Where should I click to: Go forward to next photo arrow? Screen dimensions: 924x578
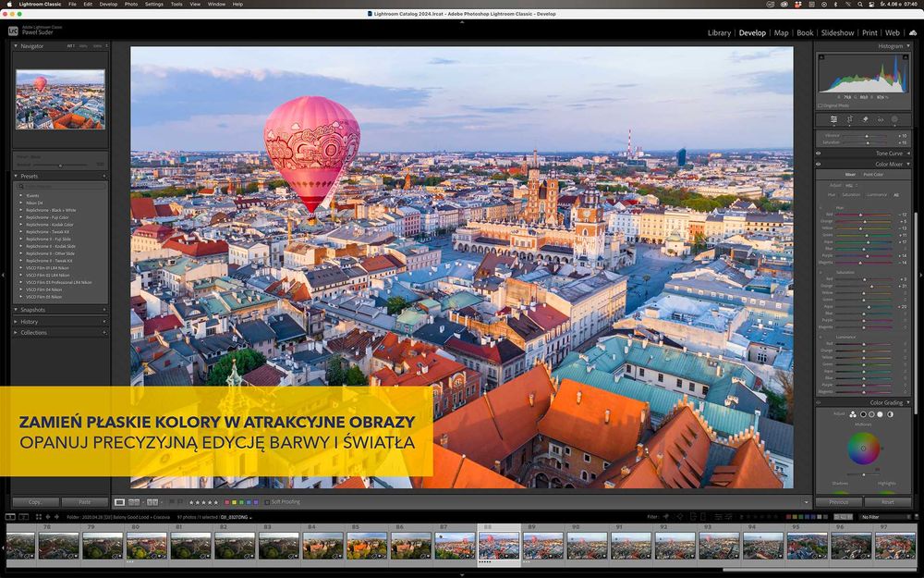click(x=56, y=517)
